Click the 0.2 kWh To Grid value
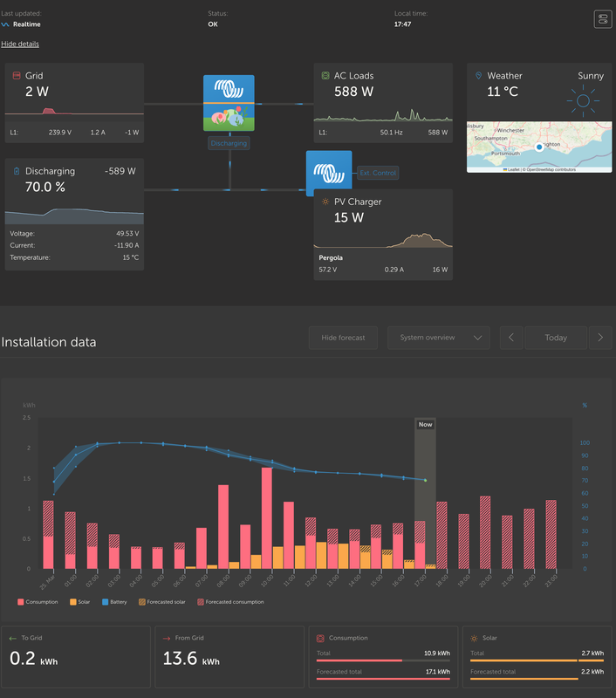 pyautogui.click(x=33, y=659)
